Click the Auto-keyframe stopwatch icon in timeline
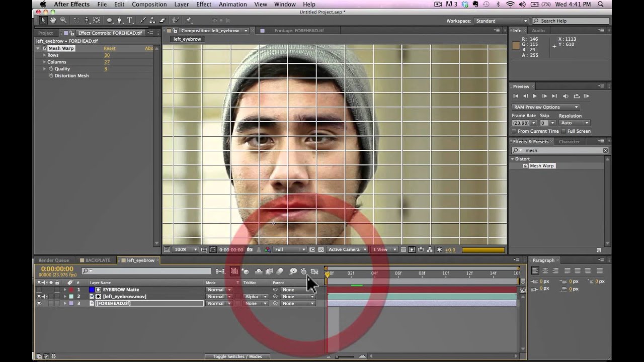This screenshot has width=644, height=362. point(303,271)
